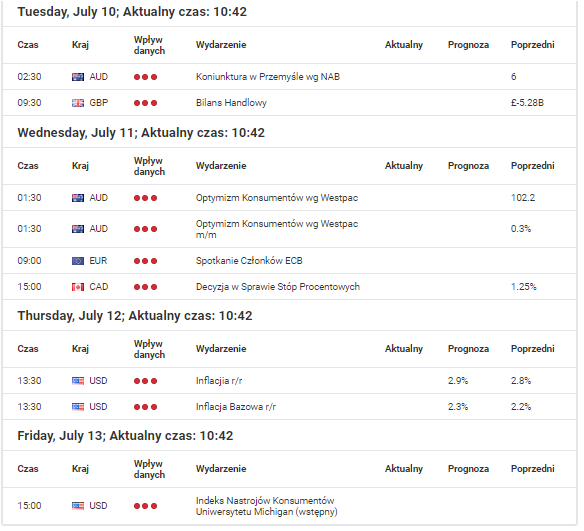
Task: Click the Prognoza value 2.9% for Inflacja r/r
Action: click(458, 381)
